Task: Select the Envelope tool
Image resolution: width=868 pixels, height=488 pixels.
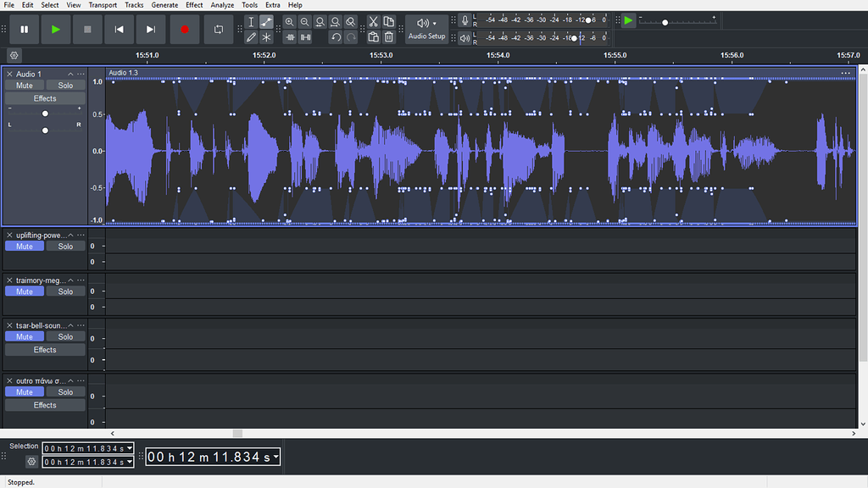Action: coord(266,21)
